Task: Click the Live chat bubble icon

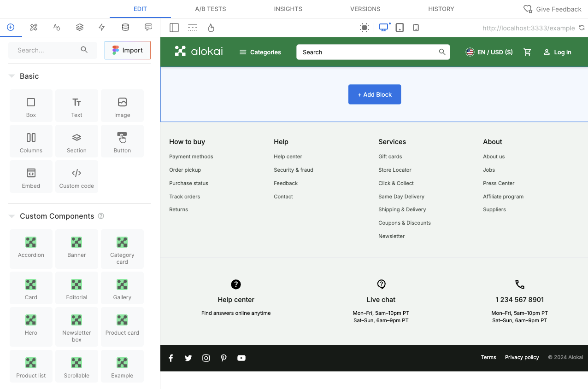Action: [x=381, y=284]
